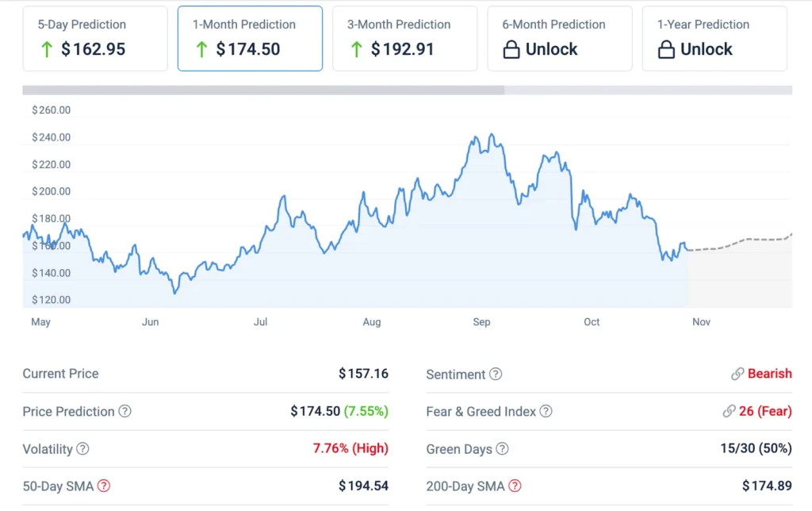Click the lock icon on 6-Month Prediction
Image resolution: width=812 pixels, height=511 pixels.
pos(511,50)
